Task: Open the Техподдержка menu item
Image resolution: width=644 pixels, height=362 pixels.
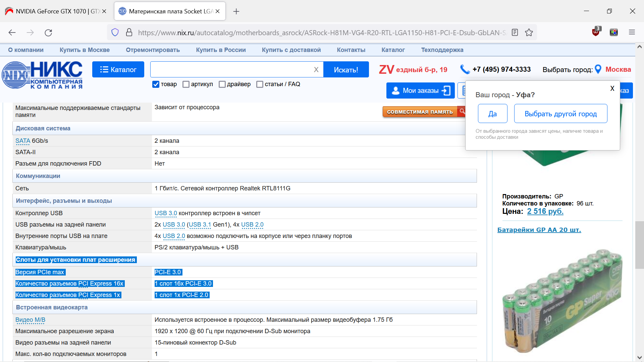Action: 442,50
